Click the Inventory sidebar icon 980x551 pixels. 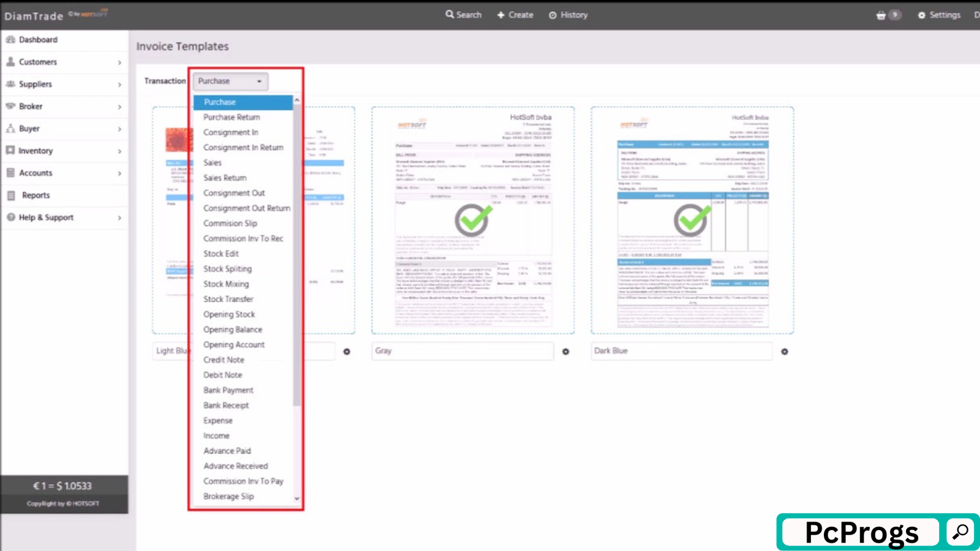(x=10, y=150)
